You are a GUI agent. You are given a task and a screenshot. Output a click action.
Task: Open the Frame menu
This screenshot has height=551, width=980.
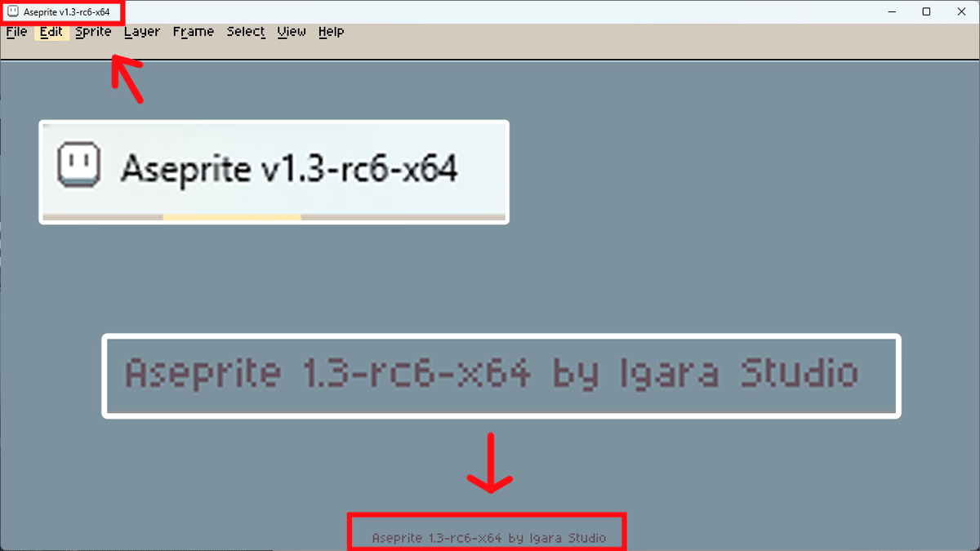pyautogui.click(x=194, y=32)
